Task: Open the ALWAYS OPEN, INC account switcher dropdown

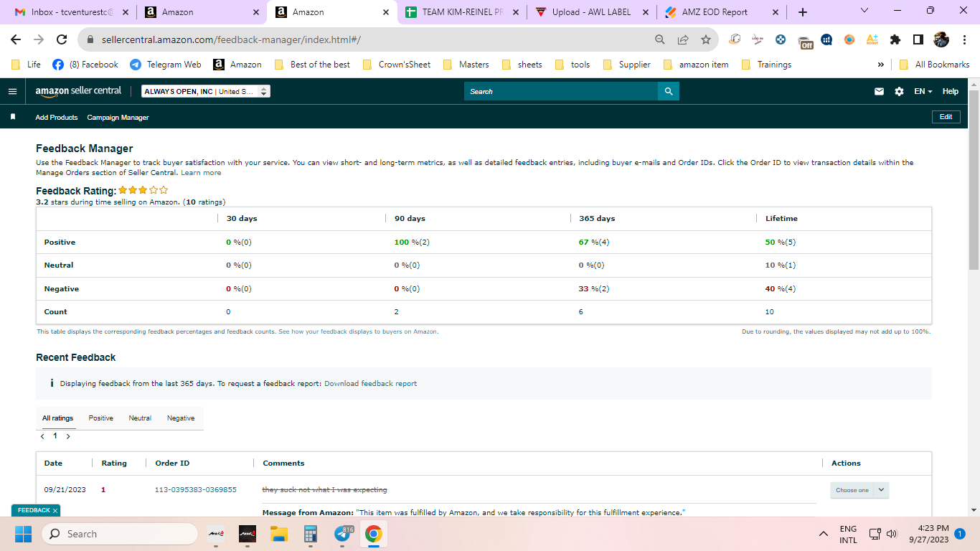Action: (x=206, y=91)
